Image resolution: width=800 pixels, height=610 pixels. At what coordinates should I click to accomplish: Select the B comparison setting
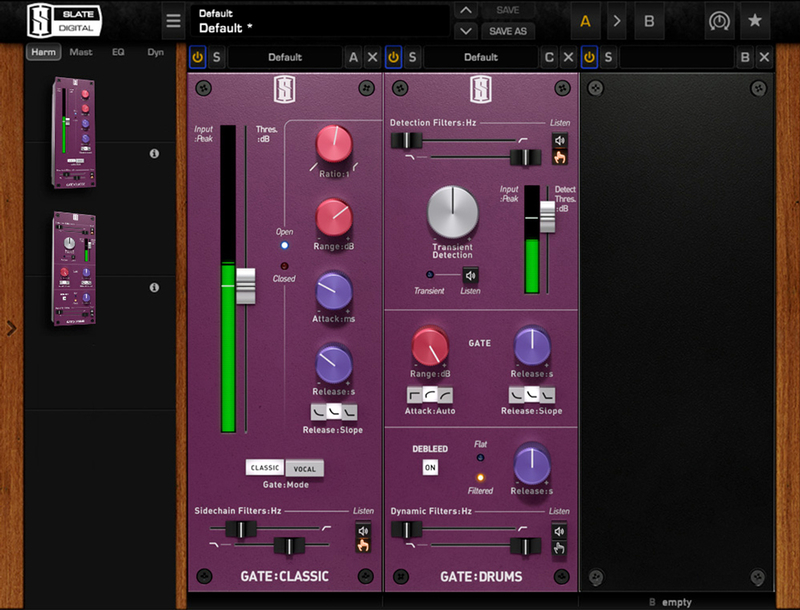[649, 21]
